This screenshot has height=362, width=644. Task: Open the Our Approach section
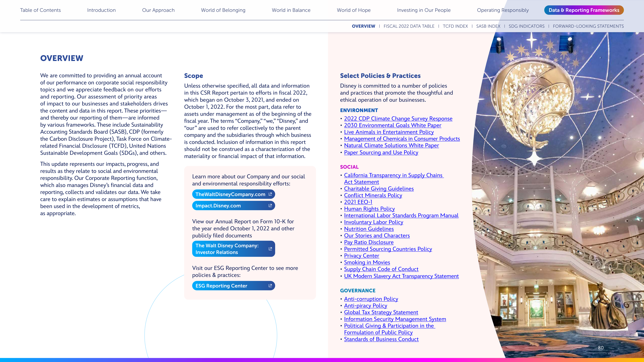(159, 10)
